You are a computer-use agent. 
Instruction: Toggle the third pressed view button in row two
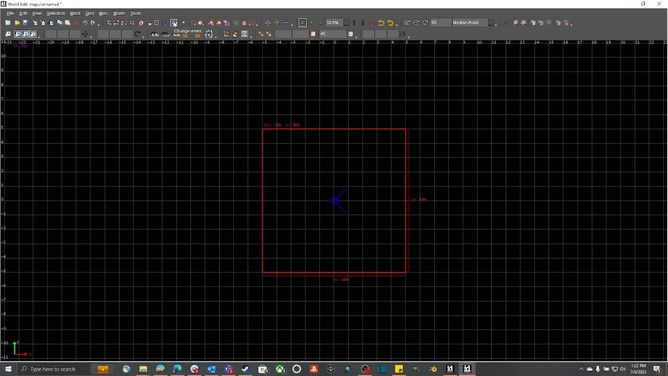point(33,34)
